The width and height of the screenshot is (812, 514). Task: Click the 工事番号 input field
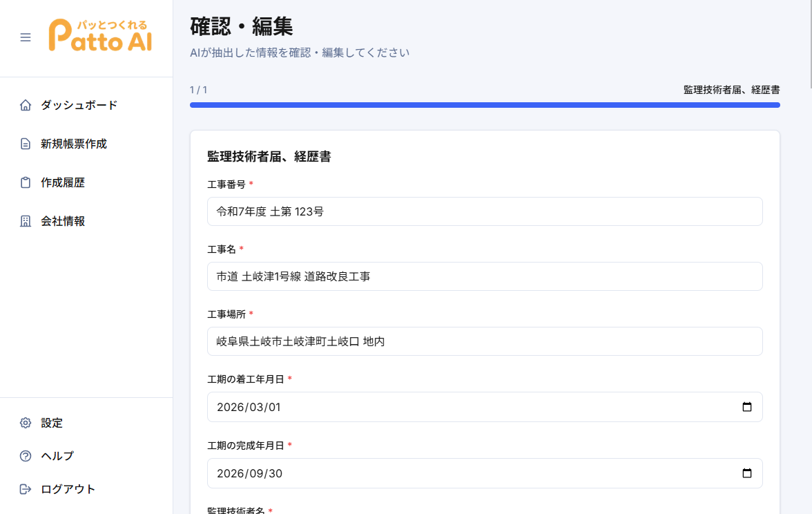click(x=485, y=211)
